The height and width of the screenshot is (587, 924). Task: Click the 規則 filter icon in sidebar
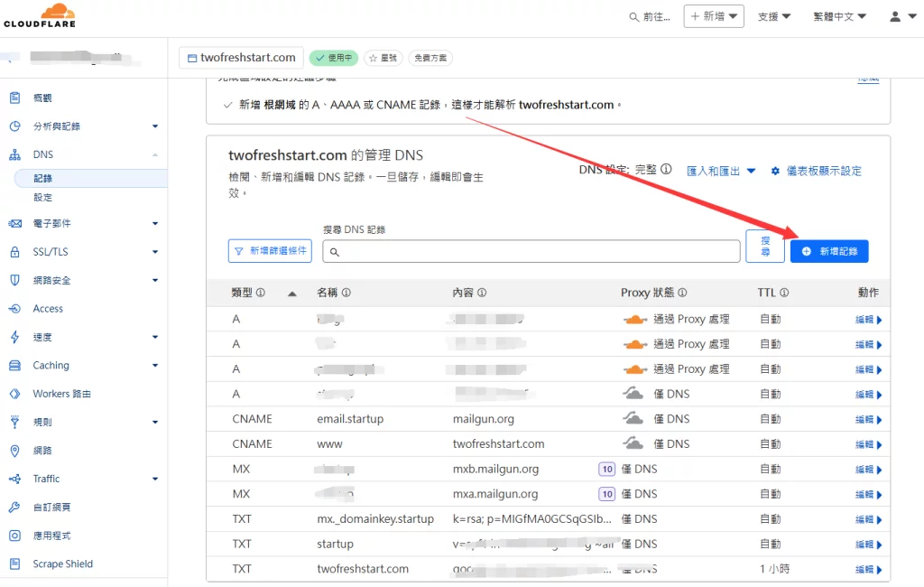(14, 422)
